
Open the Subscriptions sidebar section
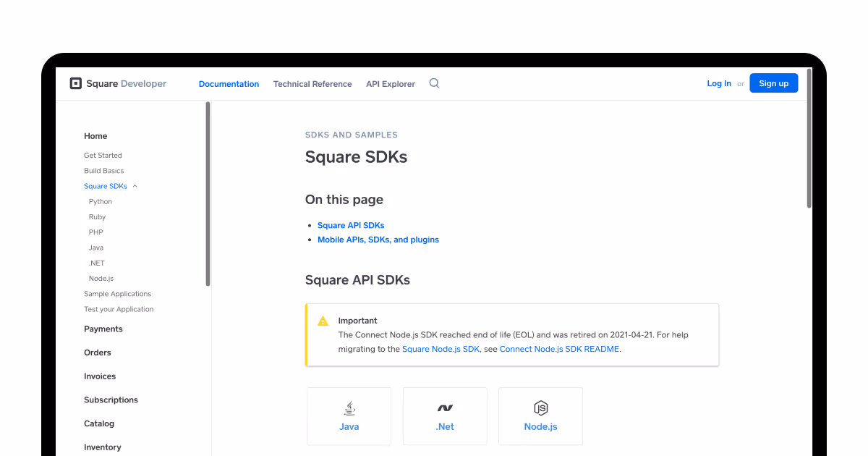111,400
